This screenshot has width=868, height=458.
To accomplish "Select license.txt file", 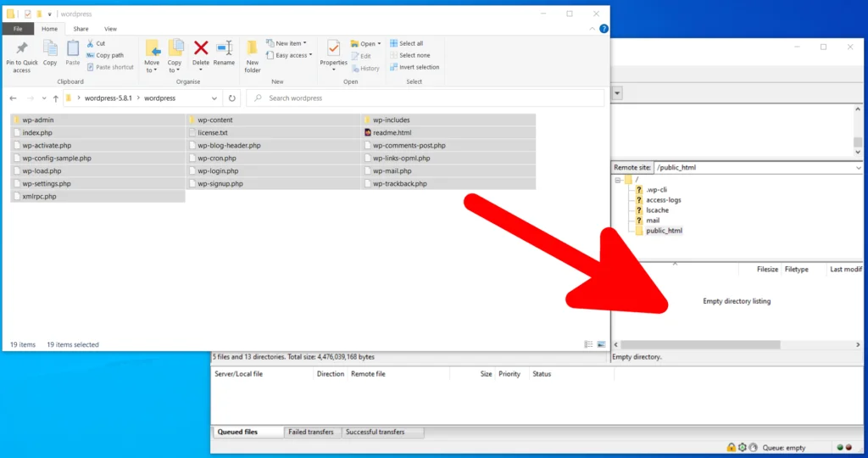I will pos(213,133).
